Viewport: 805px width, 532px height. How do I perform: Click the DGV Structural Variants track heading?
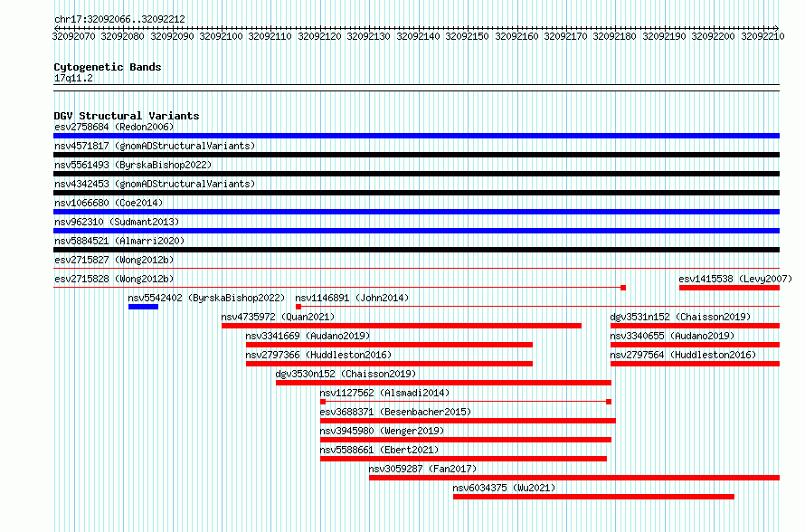(x=127, y=116)
